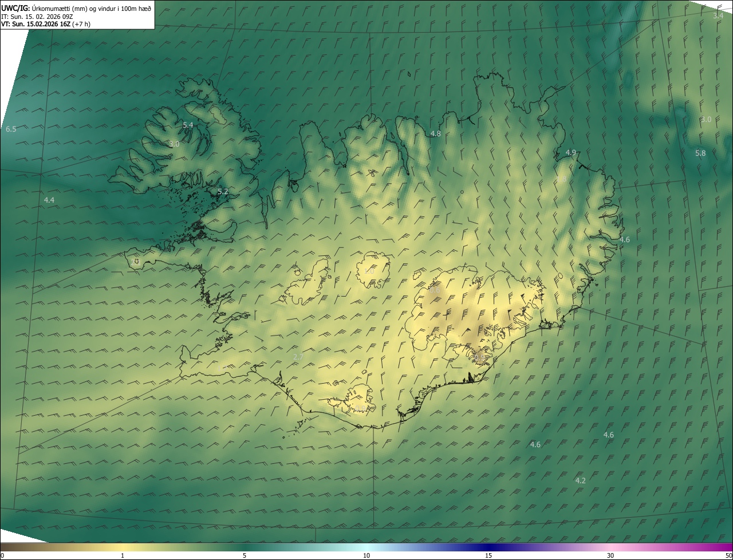Click the '4.9' value on the map
This screenshot has height=560, width=733.
571,153
